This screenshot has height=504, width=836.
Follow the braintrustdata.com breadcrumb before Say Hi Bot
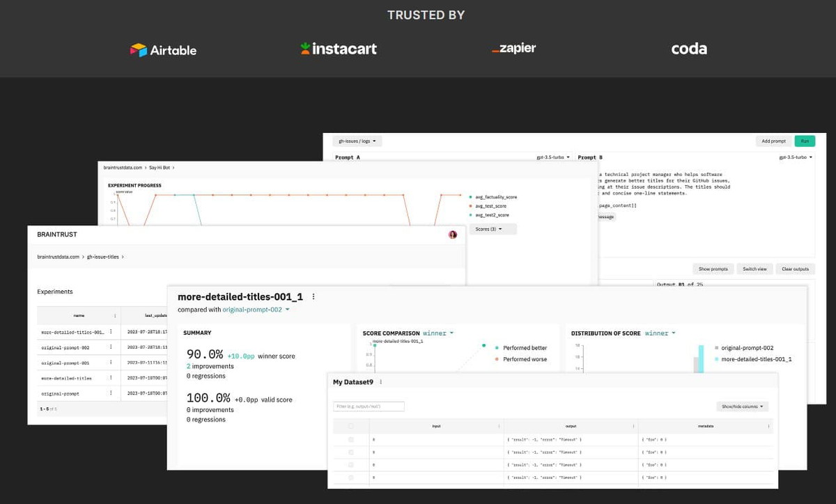point(123,168)
